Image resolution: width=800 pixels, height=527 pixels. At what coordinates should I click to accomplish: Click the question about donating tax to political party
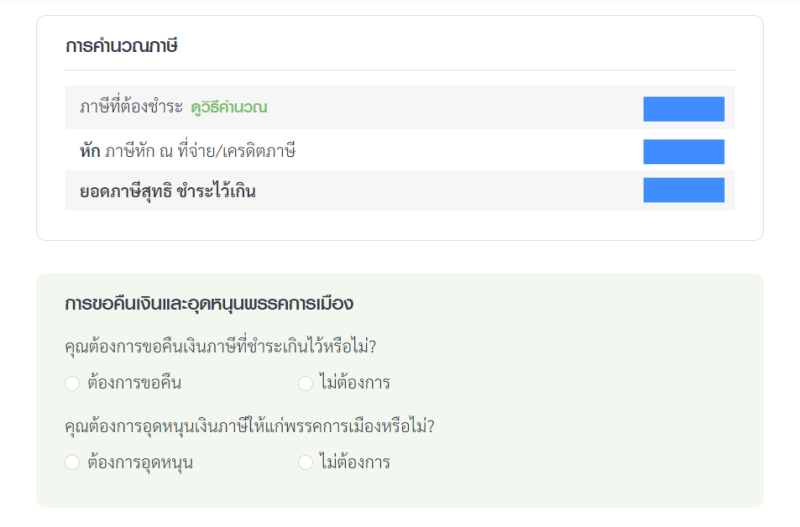[250, 426]
